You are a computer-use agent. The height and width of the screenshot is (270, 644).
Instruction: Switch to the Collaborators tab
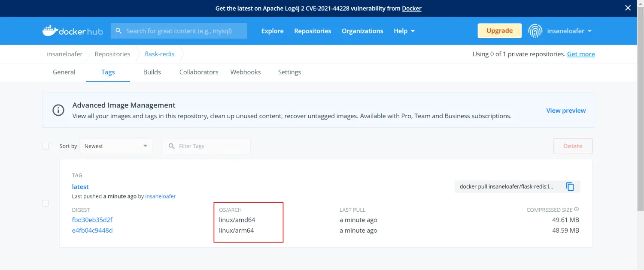[199, 72]
